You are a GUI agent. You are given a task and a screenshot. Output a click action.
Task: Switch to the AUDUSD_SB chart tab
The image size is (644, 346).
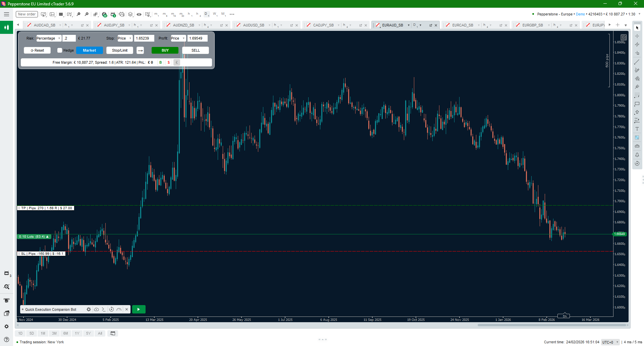tap(253, 25)
